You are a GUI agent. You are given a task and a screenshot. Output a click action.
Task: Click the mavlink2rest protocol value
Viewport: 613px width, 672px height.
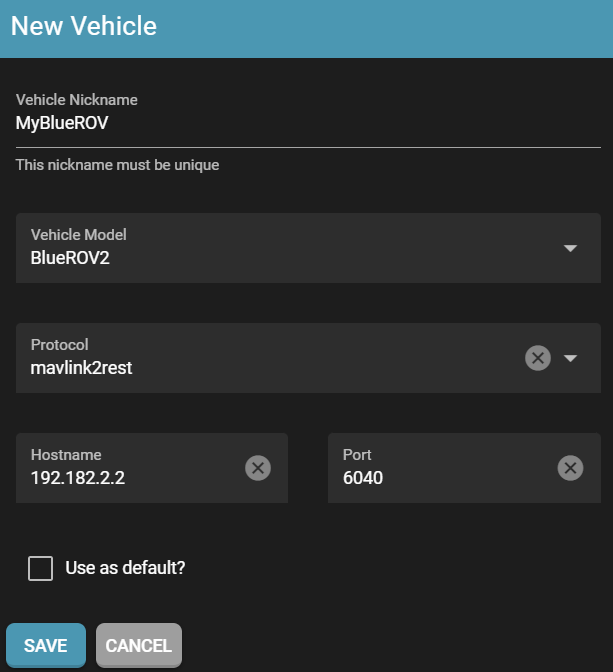pyautogui.click(x=82, y=367)
